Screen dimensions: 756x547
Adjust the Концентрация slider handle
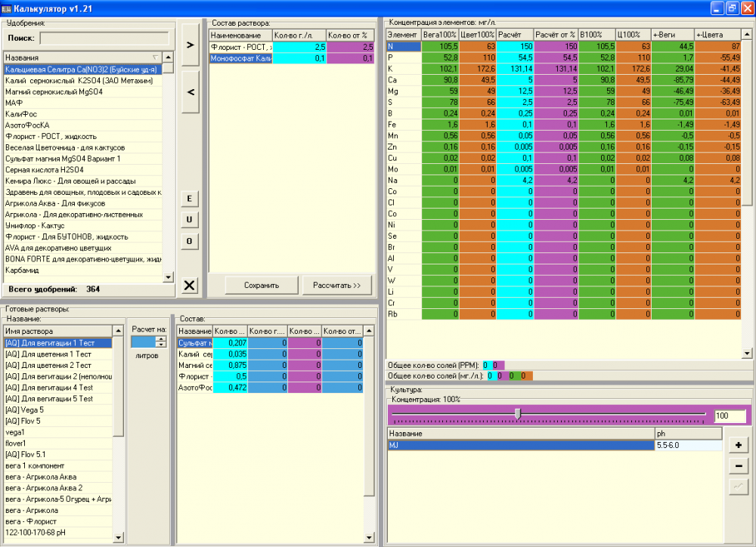click(x=518, y=414)
